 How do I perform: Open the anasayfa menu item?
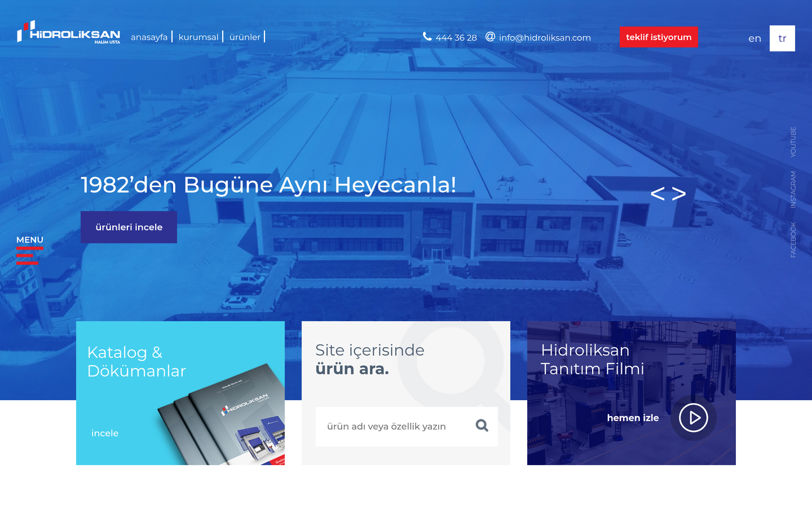pos(149,37)
